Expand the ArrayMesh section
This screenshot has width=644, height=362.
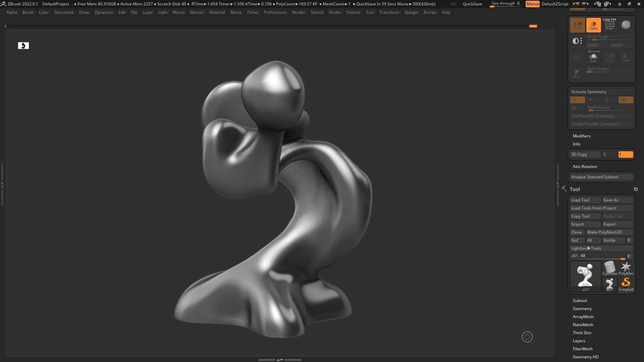[583, 317]
